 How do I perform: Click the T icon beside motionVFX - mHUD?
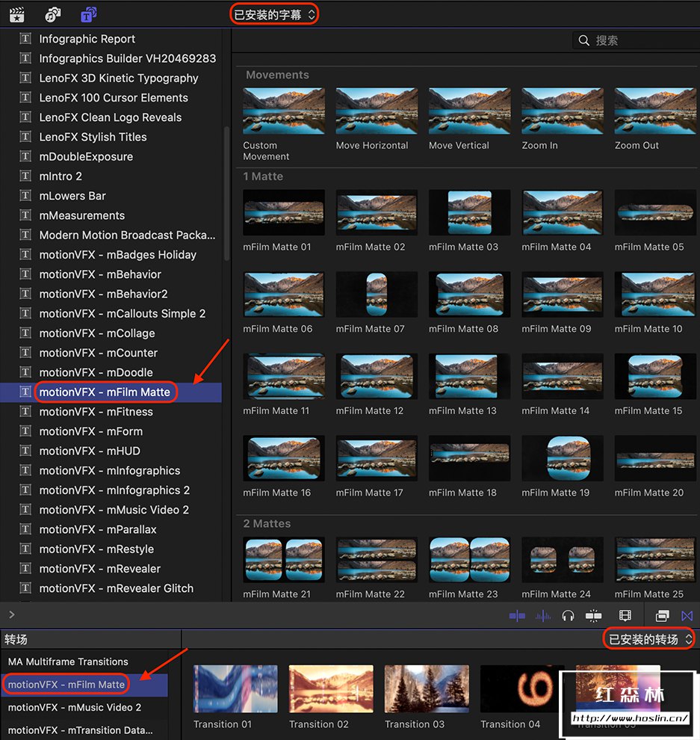25,451
